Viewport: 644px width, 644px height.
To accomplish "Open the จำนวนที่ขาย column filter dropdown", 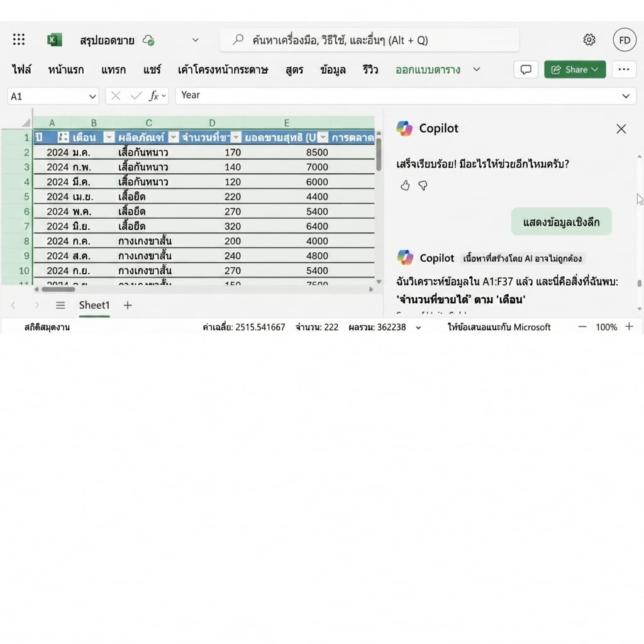I will click(x=236, y=137).
